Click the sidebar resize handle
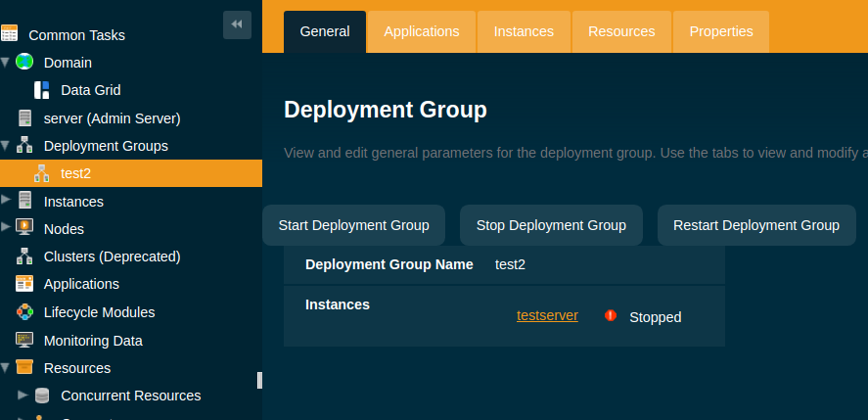The height and width of the screenshot is (420, 868). point(259,380)
